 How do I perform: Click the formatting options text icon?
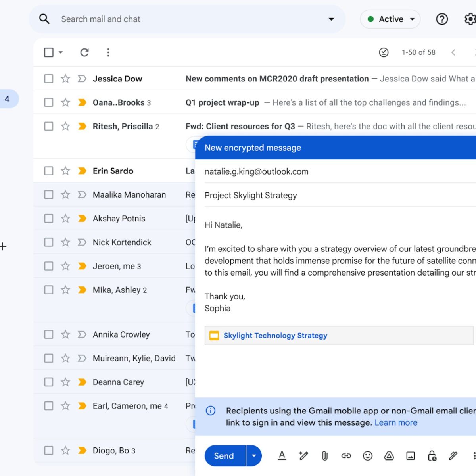282,456
